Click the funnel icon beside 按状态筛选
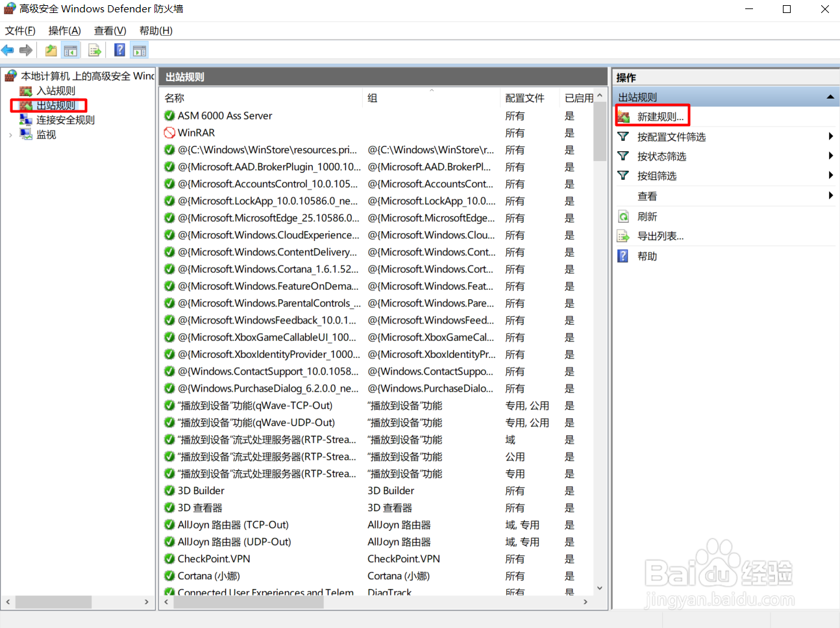This screenshot has height=628, width=840. (x=623, y=156)
